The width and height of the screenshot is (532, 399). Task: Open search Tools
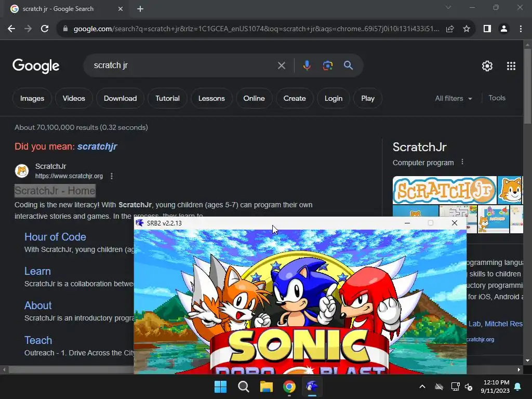tap(497, 98)
